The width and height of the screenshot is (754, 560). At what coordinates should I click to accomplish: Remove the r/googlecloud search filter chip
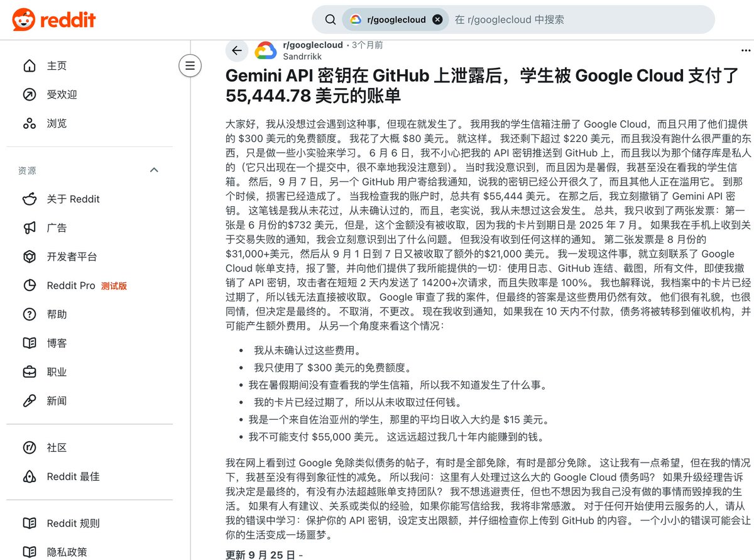coord(437,19)
